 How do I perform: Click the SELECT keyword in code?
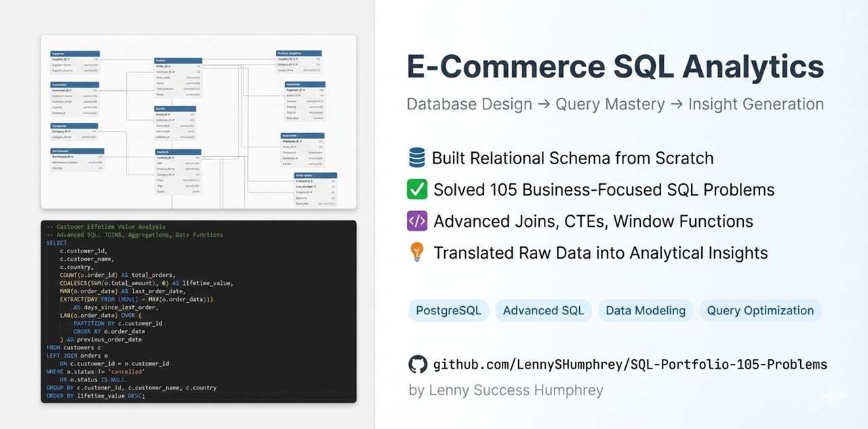(57, 243)
